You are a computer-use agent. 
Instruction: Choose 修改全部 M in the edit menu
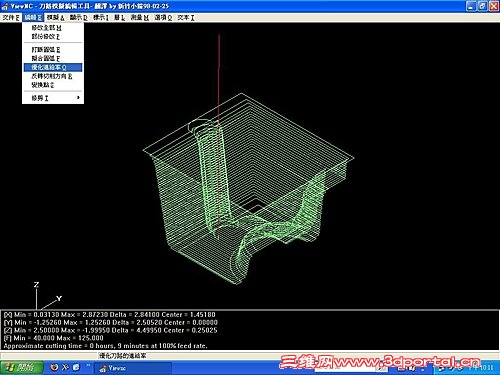point(53,28)
